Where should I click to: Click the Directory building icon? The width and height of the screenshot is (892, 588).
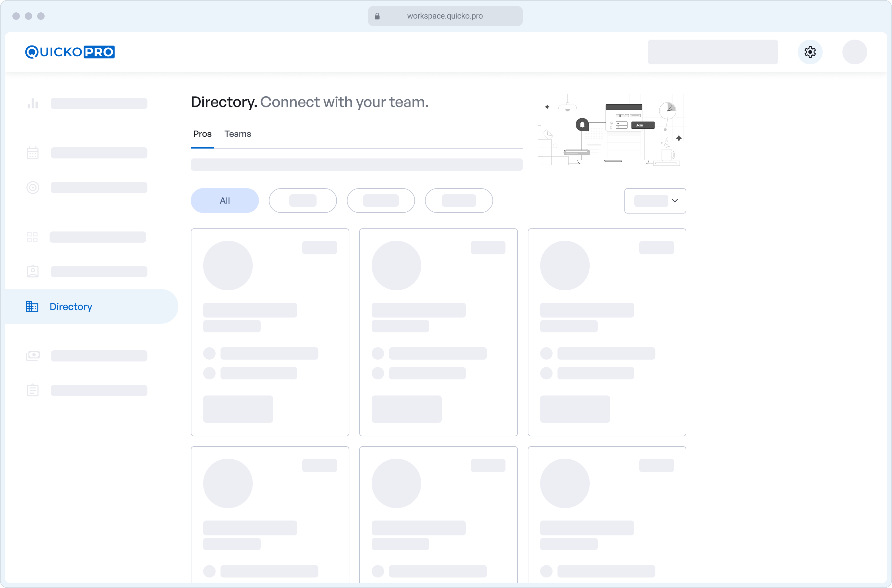(32, 306)
